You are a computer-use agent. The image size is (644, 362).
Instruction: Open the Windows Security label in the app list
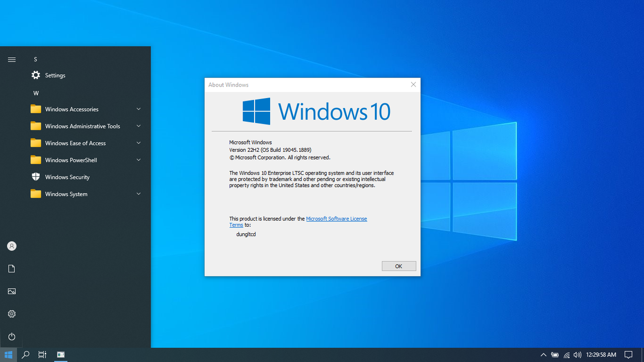point(67,177)
